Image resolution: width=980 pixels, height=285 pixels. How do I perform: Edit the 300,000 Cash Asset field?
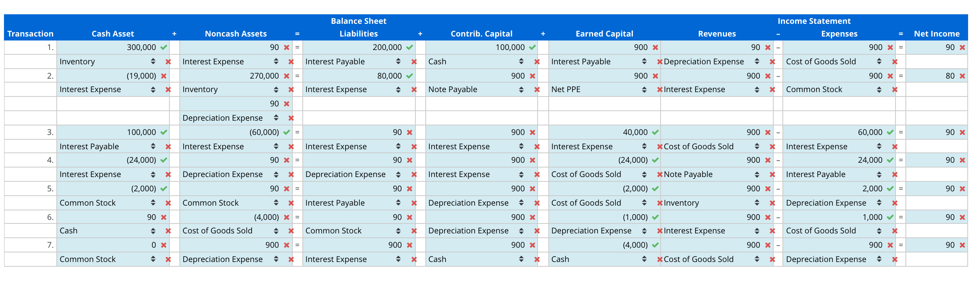click(108, 47)
